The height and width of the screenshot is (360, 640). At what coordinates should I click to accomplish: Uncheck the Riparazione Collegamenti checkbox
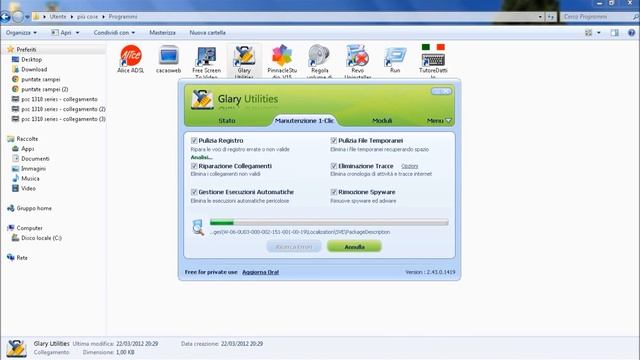click(194, 166)
